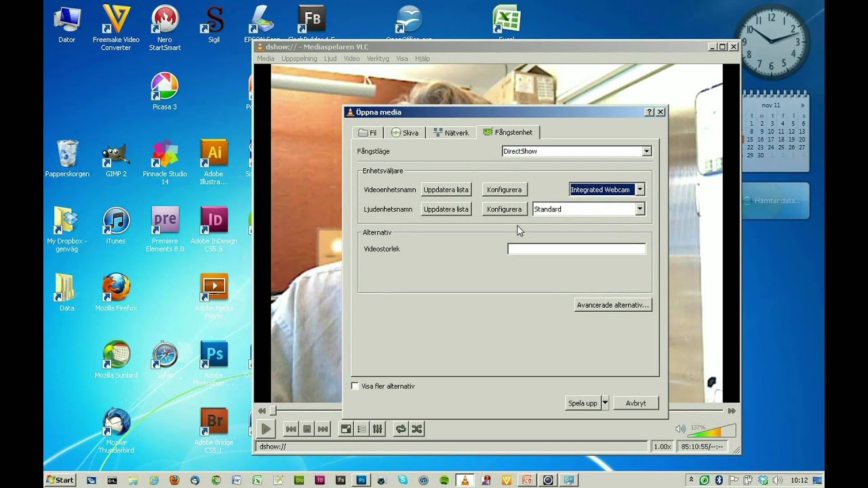The image size is (868, 488).
Task: Click the VLC cone icon in the taskbar
Action: coord(465,480)
